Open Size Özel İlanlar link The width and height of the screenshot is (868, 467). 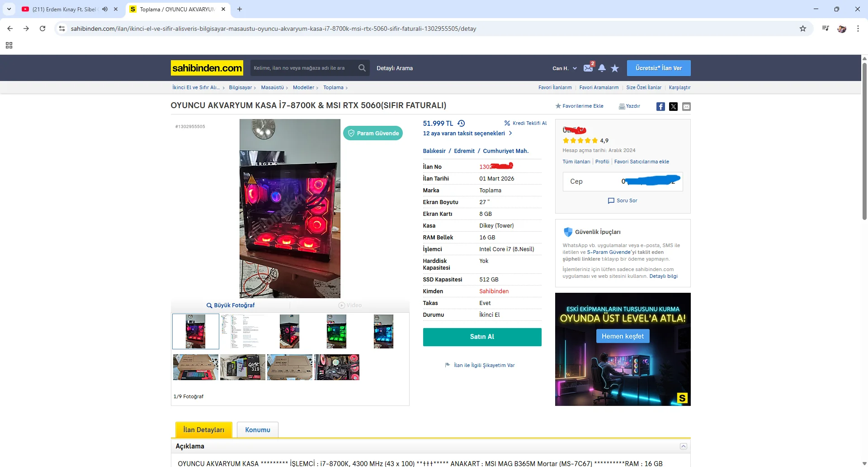click(644, 87)
